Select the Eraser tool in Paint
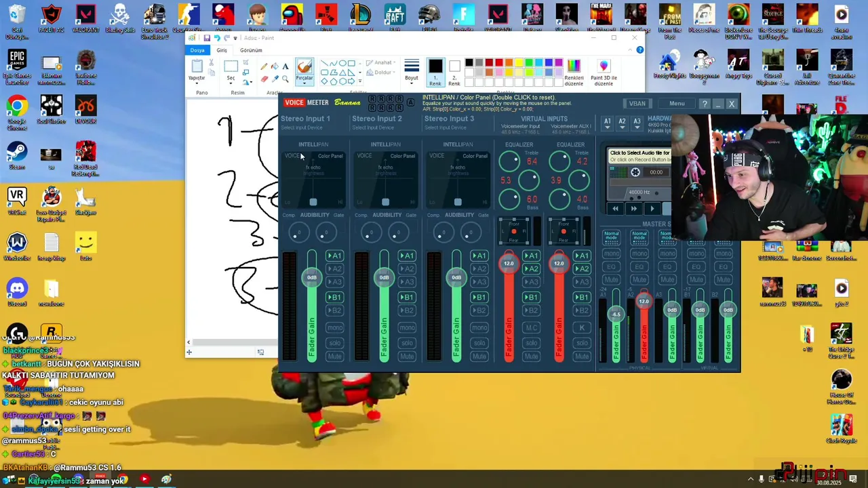The height and width of the screenshot is (488, 868). coord(264,79)
